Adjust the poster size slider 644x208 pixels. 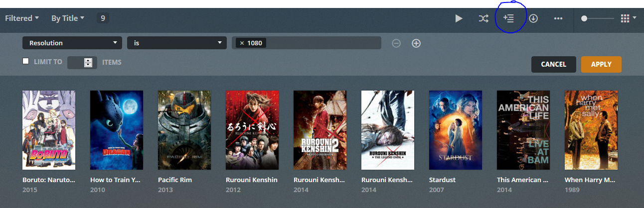coord(598,18)
